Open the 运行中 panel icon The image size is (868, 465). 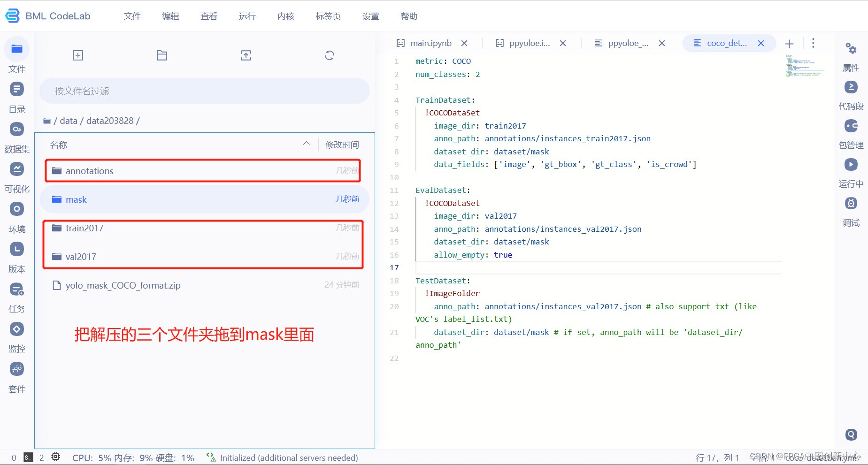[851, 164]
